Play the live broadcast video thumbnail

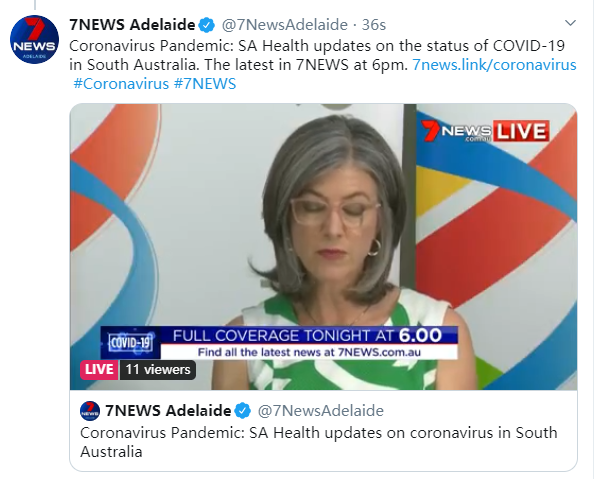point(323,247)
